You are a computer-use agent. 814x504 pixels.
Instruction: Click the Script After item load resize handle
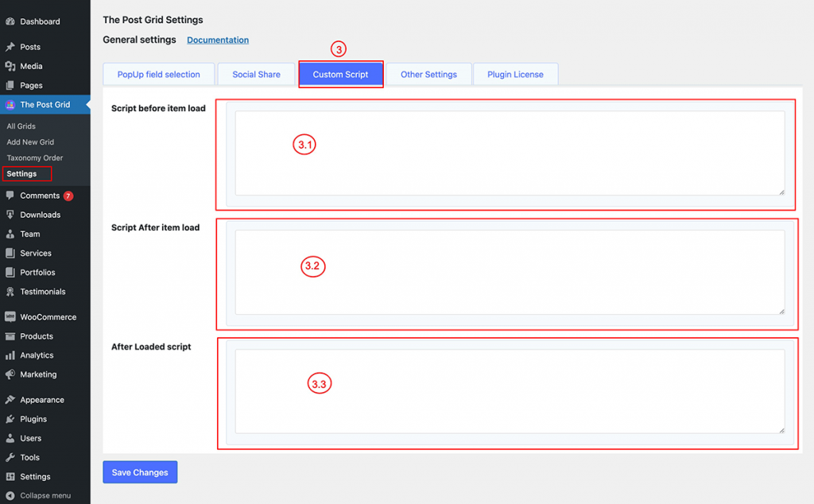pyautogui.click(x=781, y=312)
